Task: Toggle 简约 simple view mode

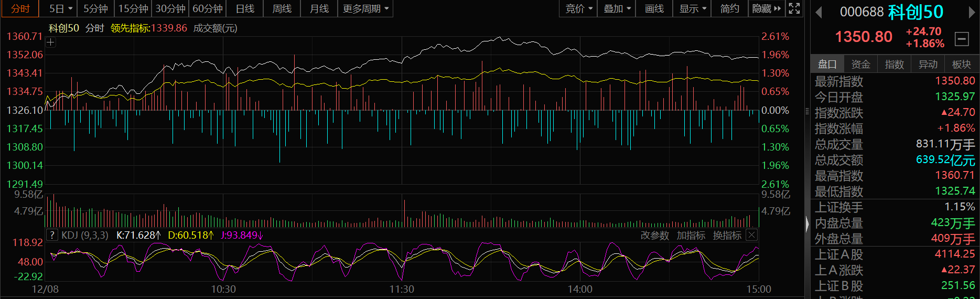Action: [729, 8]
